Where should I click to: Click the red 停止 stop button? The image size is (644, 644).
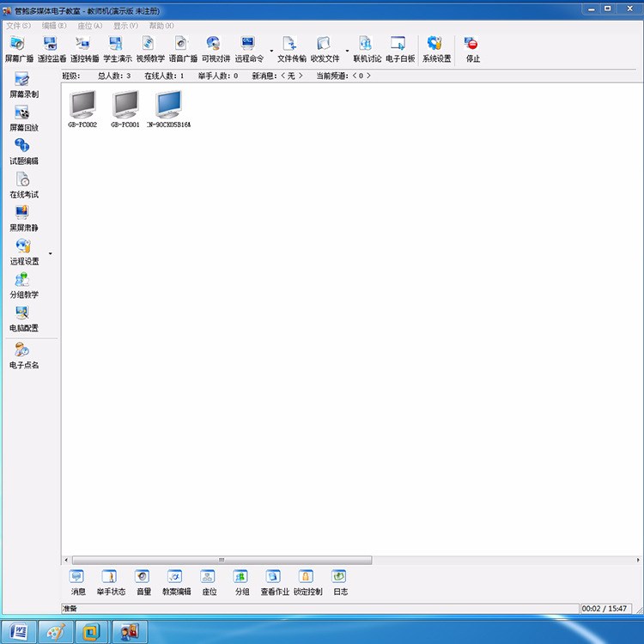[472, 49]
